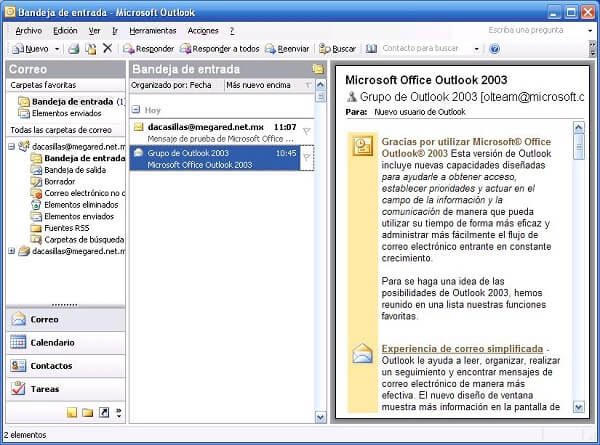Select Grupo de Outlook 2003 message
The height and width of the screenshot is (445, 600).
coord(215,158)
